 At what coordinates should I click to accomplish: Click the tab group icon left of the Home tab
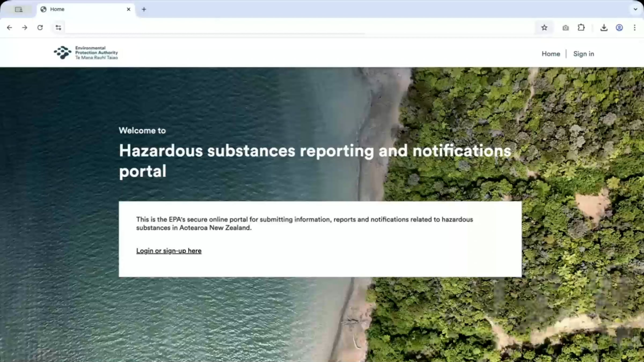(19, 10)
